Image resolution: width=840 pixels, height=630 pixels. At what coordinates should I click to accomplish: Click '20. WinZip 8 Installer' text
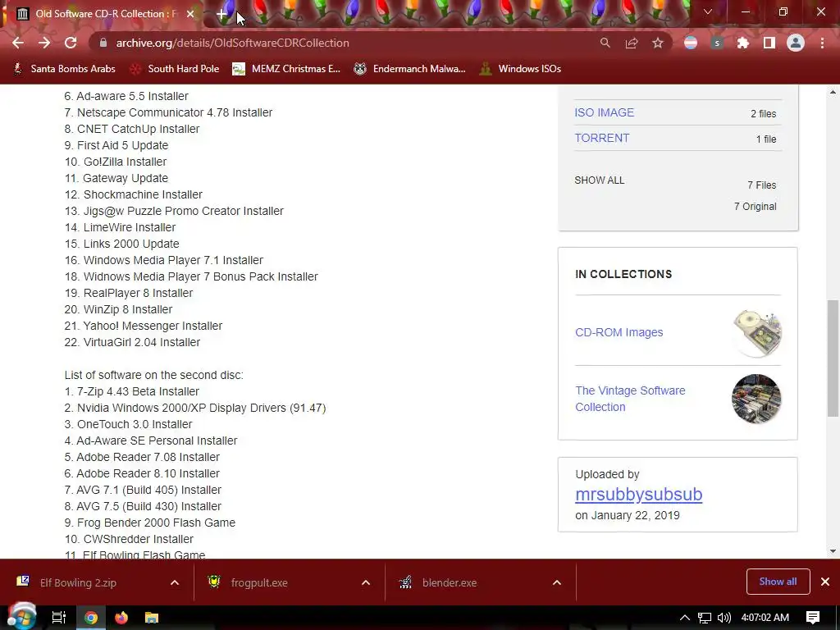pos(118,309)
